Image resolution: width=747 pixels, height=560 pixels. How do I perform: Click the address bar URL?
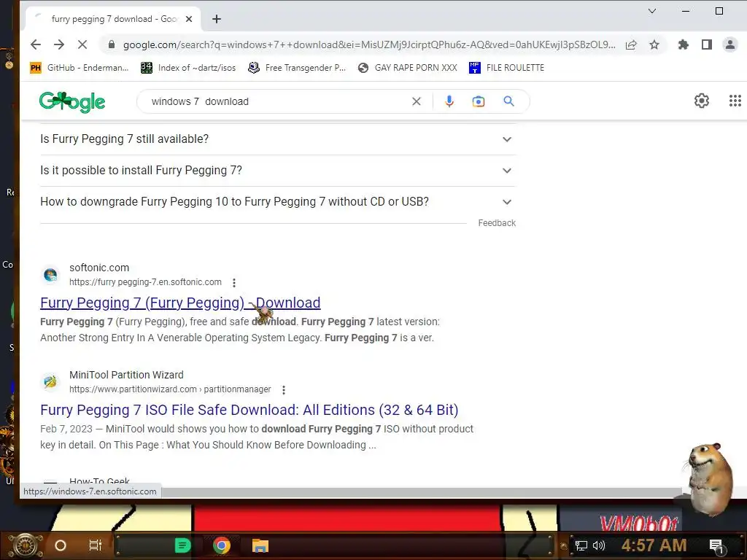(369, 44)
